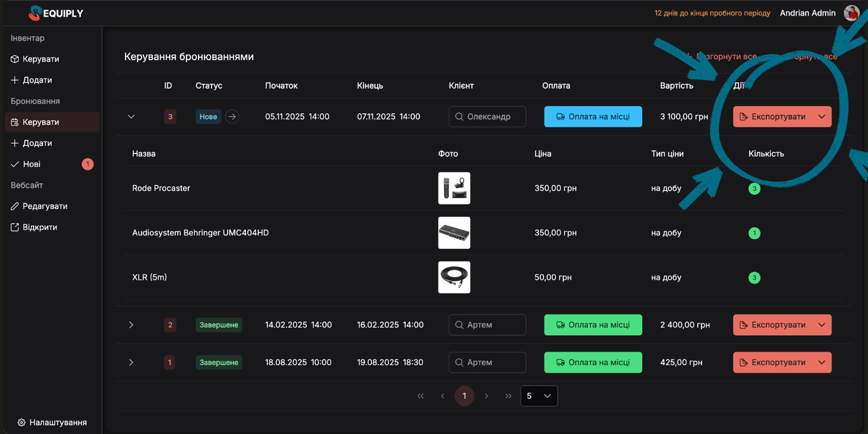Click blue Оплата на місці button
Image resolution: width=868 pixels, height=434 pixels.
pyautogui.click(x=593, y=117)
